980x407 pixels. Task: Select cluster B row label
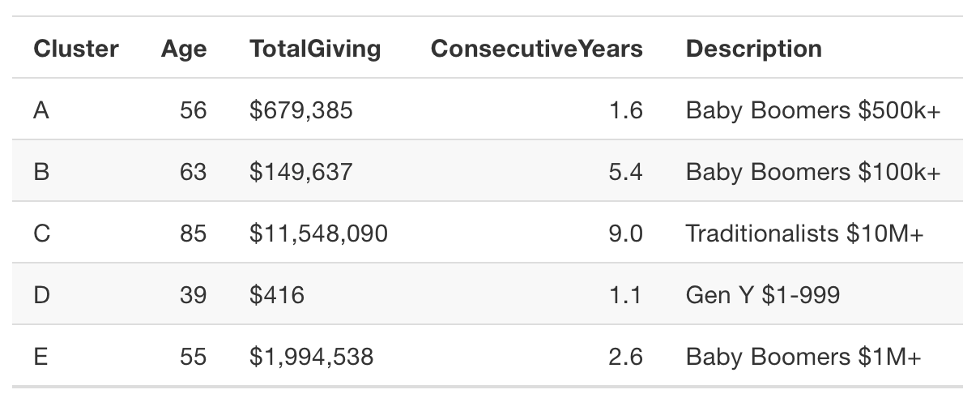[41, 172]
